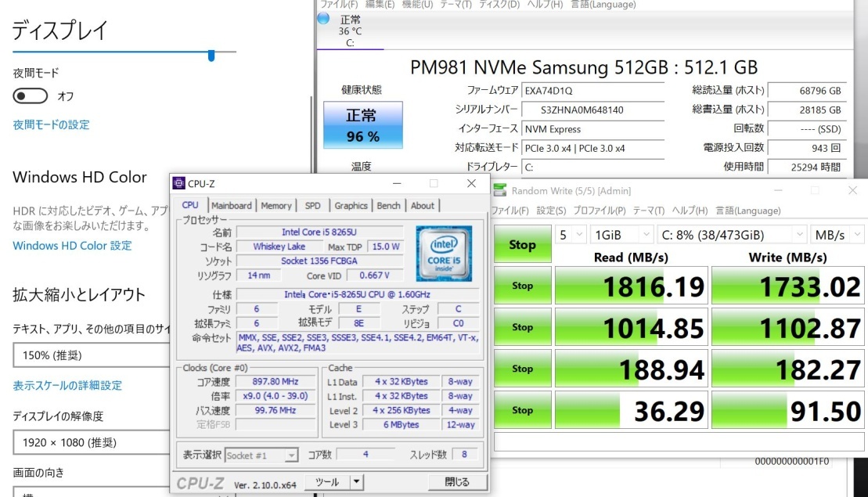Viewport: 868px width, 497px height.
Task: Click the serial number field S3ZHNA0M648140
Action: click(x=592, y=110)
